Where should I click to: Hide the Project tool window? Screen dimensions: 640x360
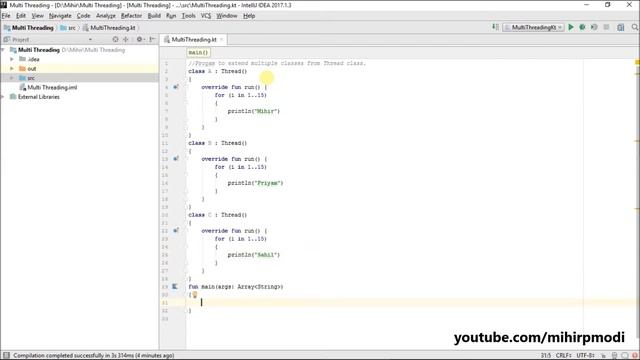tap(152, 40)
